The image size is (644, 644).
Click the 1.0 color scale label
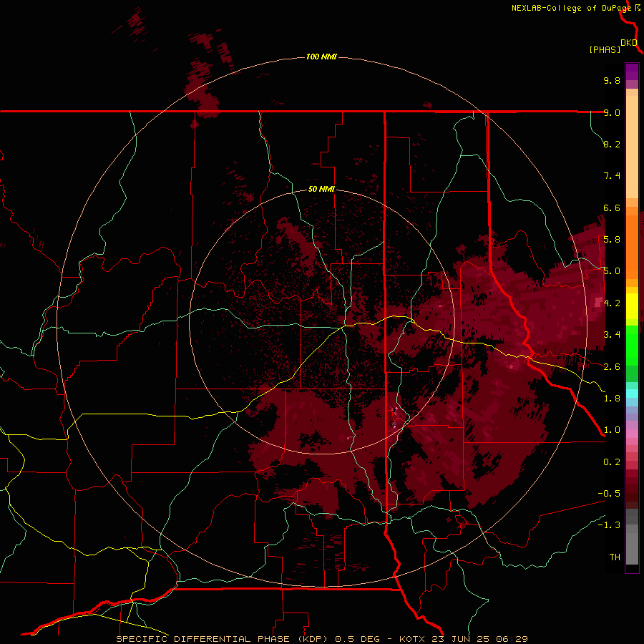[x=612, y=430]
